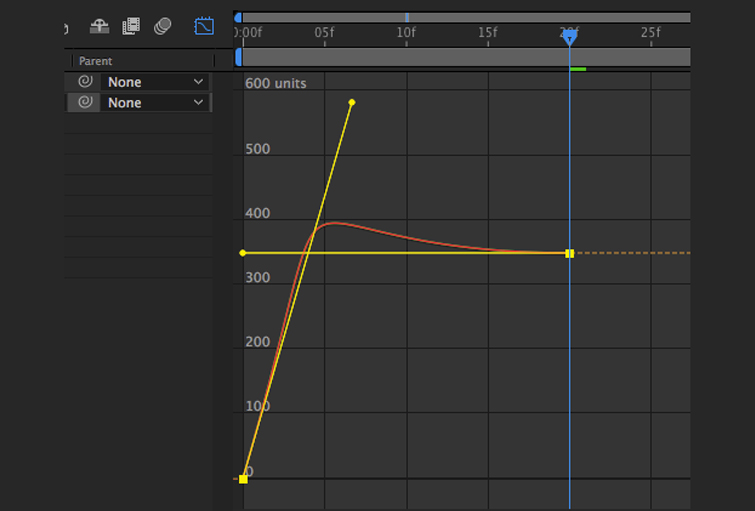This screenshot has height=511, width=755.
Task: Click the Parent column header
Action: tap(96, 61)
